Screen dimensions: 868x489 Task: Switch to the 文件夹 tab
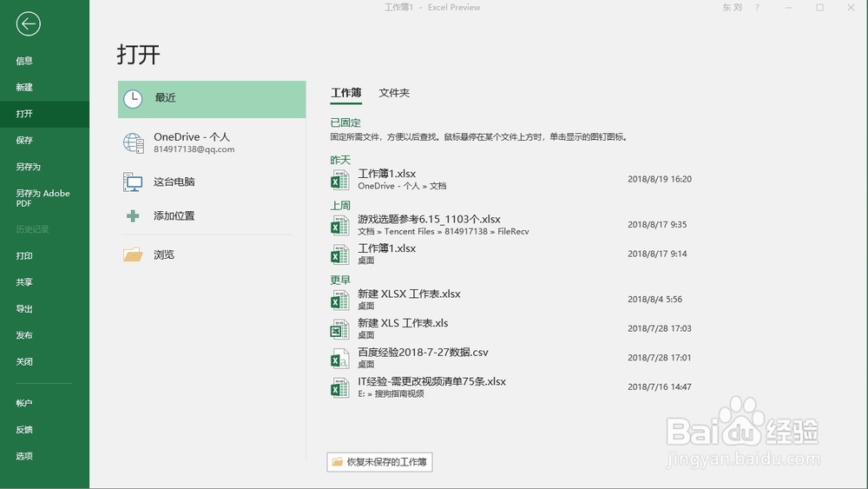coord(394,93)
